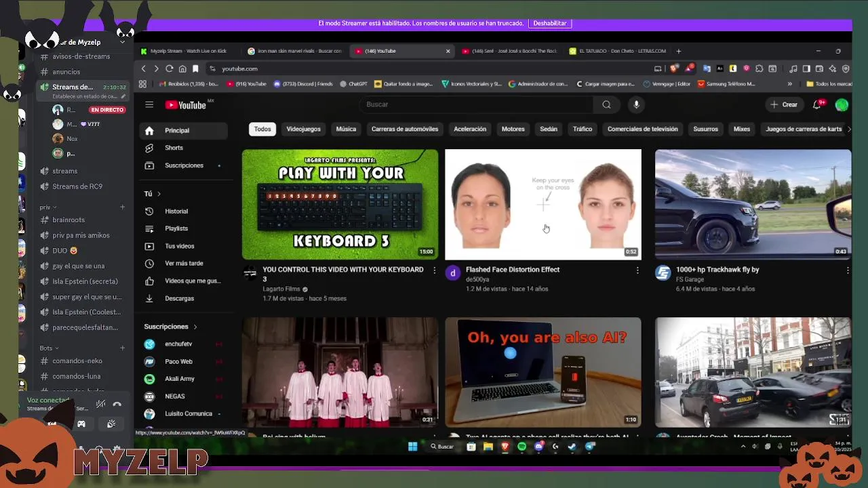Click Deshabilitar streamer mode button
The width and height of the screenshot is (868, 488).
click(550, 23)
